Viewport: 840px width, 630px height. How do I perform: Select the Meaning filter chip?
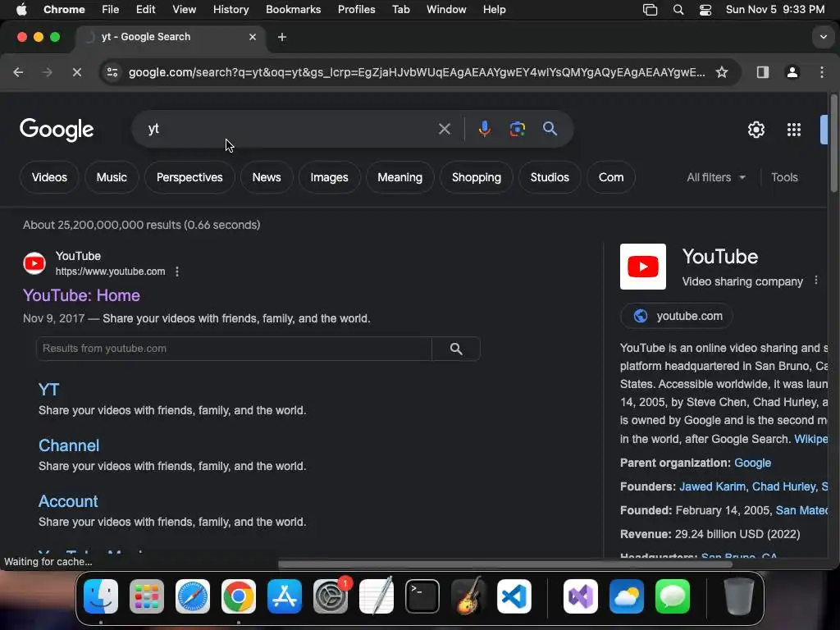click(x=399, y=177)
